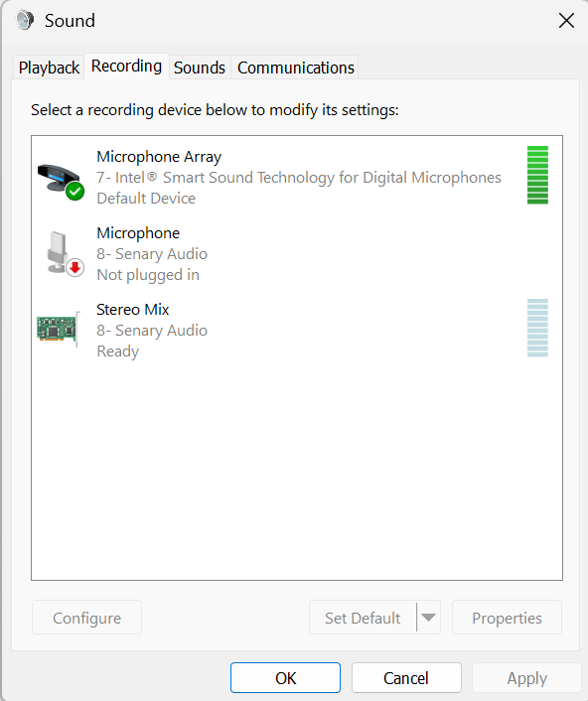This screenshot has width=588, height=701.
Task: Select the Stereo Mix sound card icon
Action: 59,329
